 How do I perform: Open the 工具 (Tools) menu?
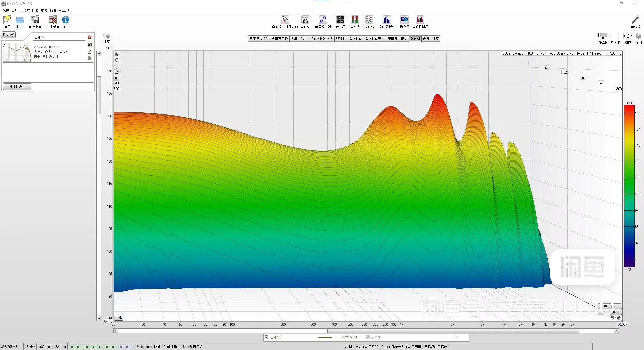tap(14, 10)
